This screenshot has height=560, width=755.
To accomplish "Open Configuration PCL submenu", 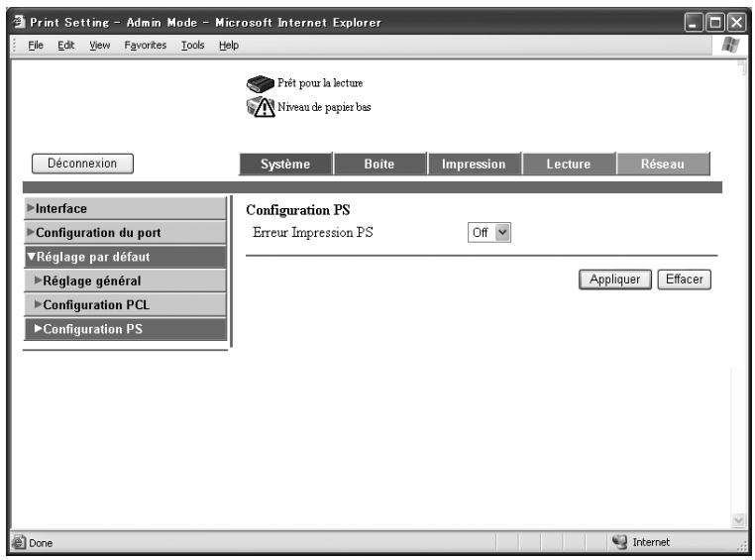I will pyautogui.click(x=125, y=305).
